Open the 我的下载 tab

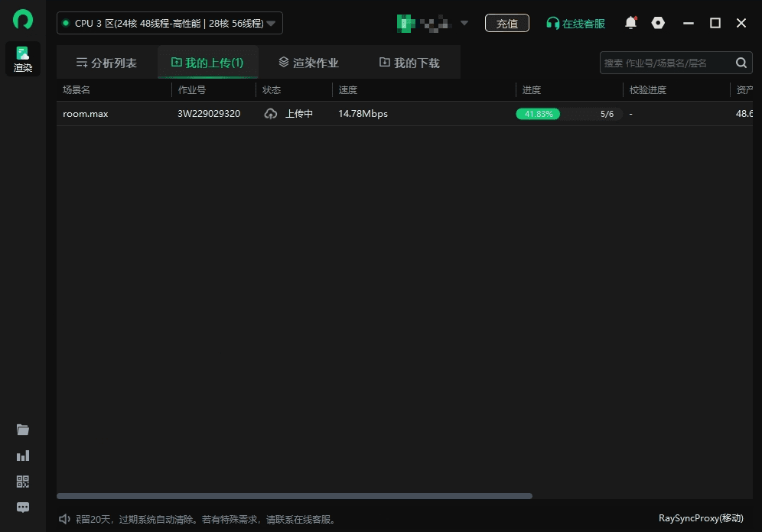[x=409, y=63]
